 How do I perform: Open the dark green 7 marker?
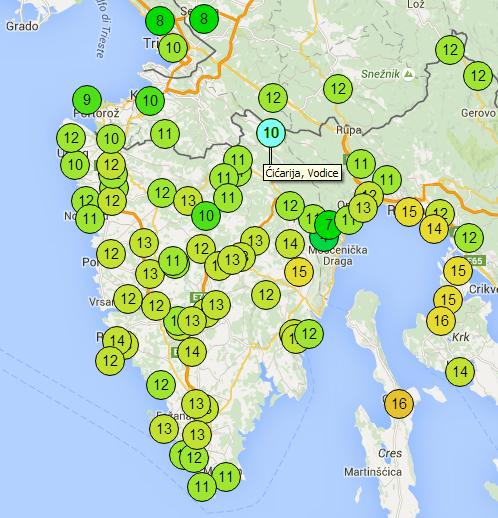tap(329, 225)
